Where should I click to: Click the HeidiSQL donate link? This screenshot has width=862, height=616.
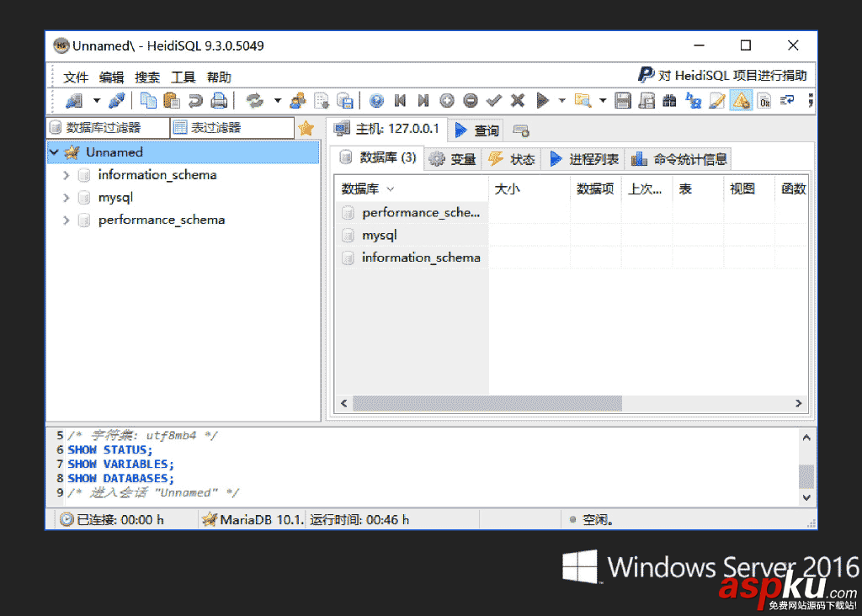[722, 75]
